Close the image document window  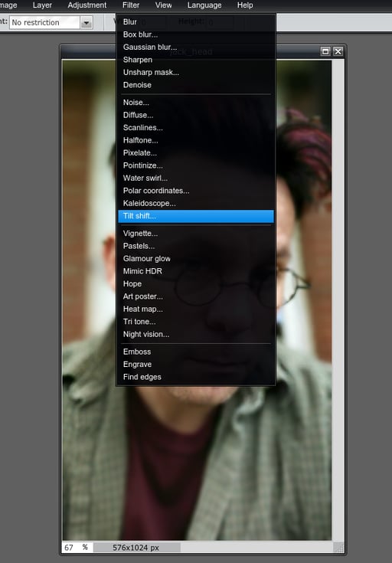pos(338,51)
